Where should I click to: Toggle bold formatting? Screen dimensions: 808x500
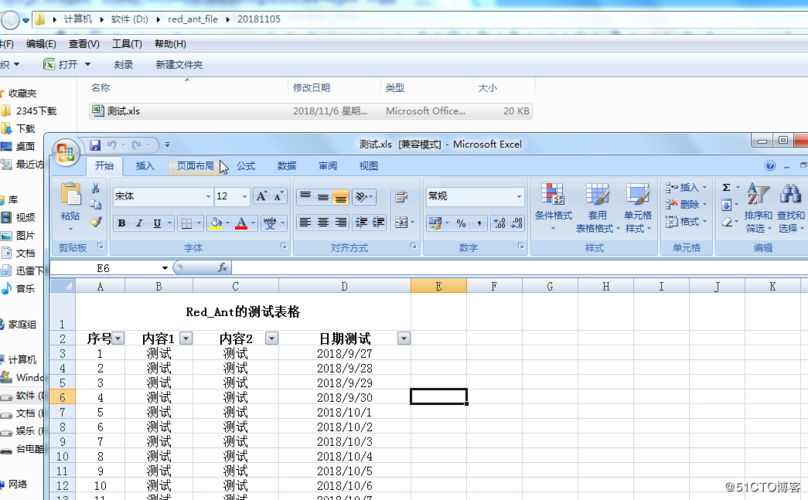pos(122,223)
